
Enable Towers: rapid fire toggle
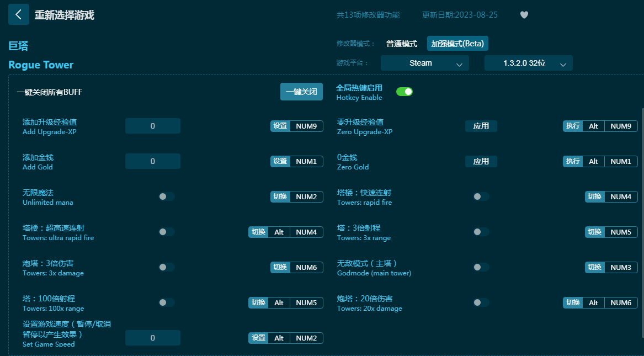coord(481,196)
